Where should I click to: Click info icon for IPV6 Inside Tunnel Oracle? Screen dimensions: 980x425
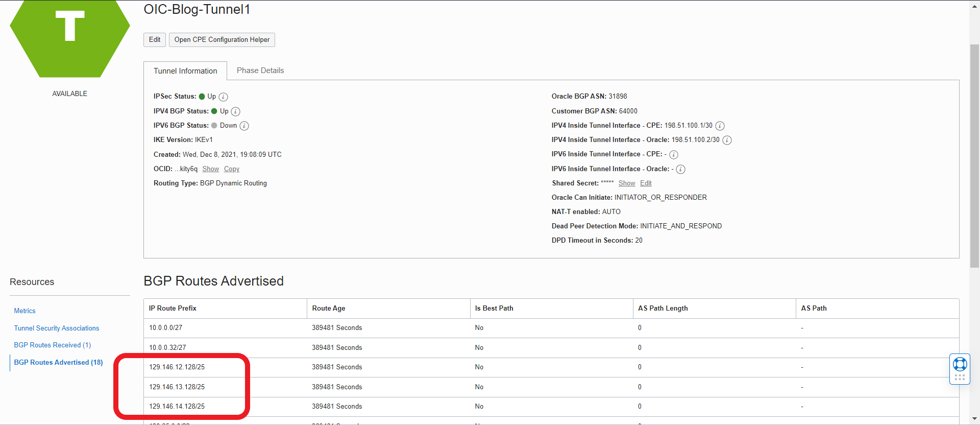point(680,169)
